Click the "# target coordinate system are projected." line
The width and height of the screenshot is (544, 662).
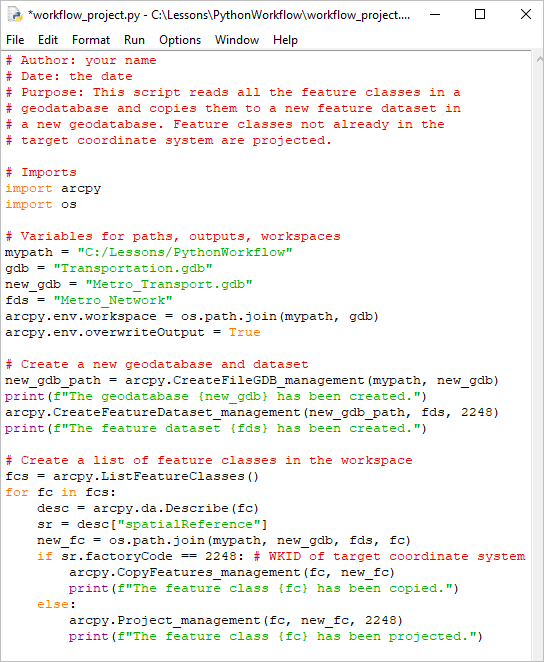click(x=168, y=141)
